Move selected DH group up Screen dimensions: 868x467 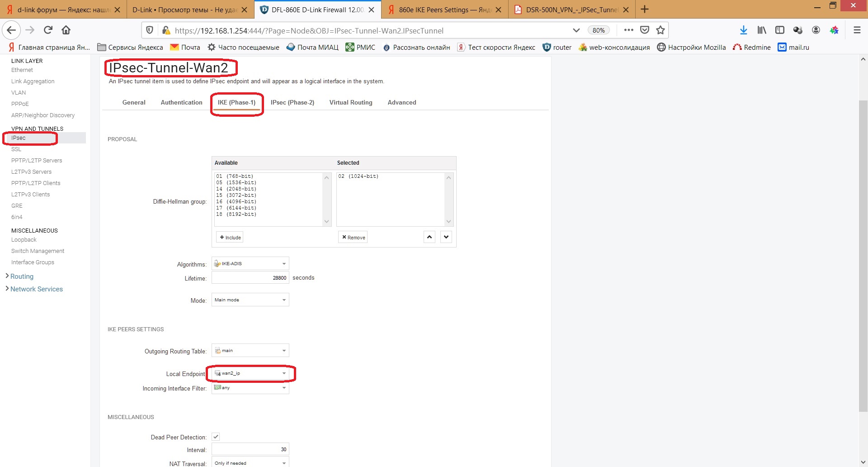429,237
